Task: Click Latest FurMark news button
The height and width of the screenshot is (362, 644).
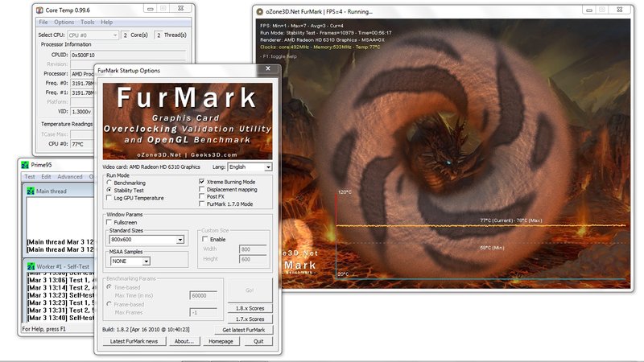Action: pos(134,341)
